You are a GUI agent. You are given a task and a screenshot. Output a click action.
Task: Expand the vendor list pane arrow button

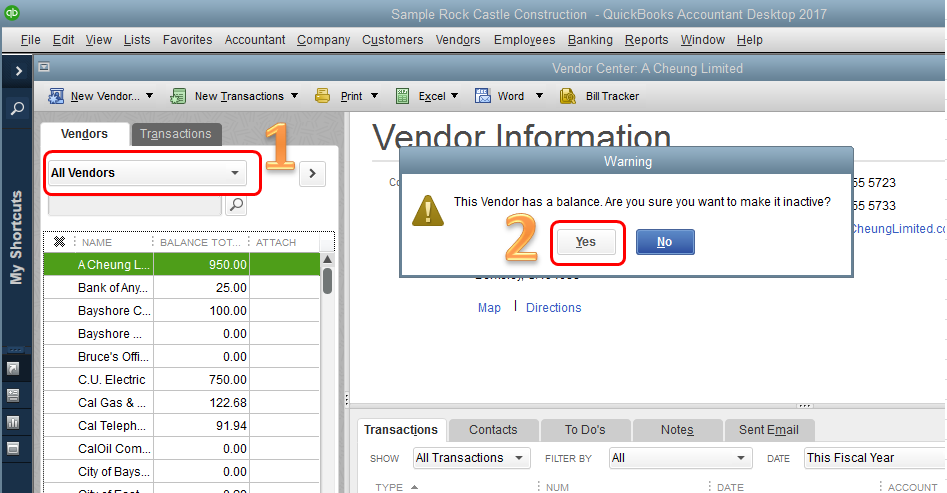pyautogui.click(x=312, y=173)
